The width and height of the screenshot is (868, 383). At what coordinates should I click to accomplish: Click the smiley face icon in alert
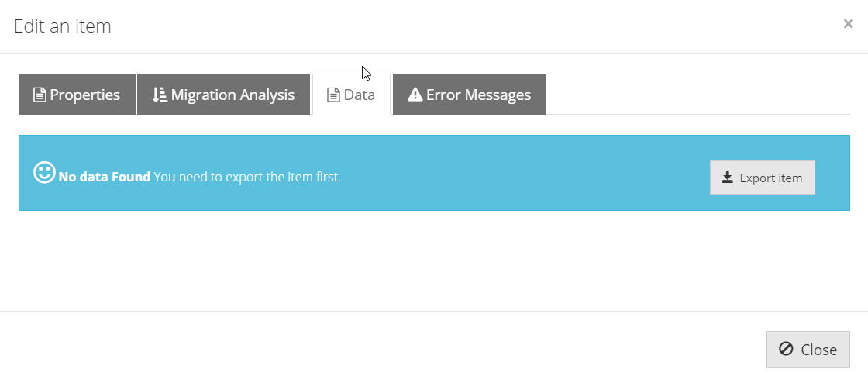pyautogui.click(x=44, y=173)
